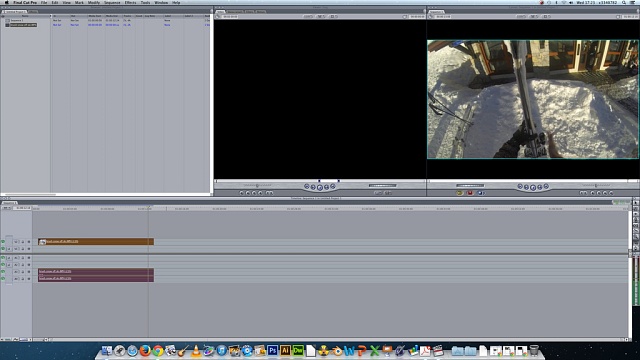Select the upper purple audio clip in the Timeline
This screenshot has width=640, height=360.
[x=96, y=271]
